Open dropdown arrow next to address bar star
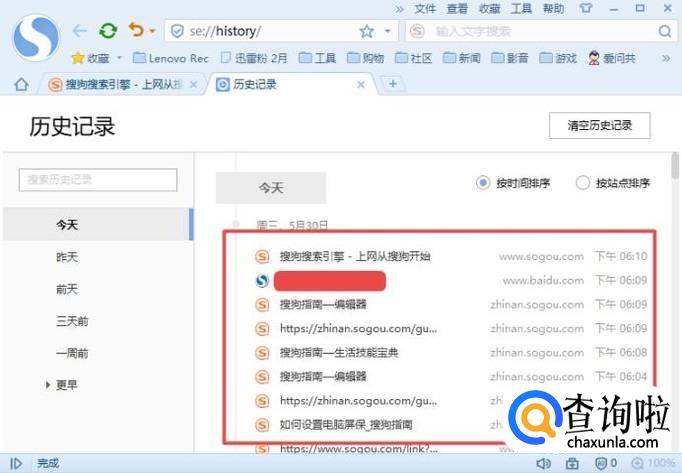The height and width of the screenshot is (473, 682). pos(387,32)
